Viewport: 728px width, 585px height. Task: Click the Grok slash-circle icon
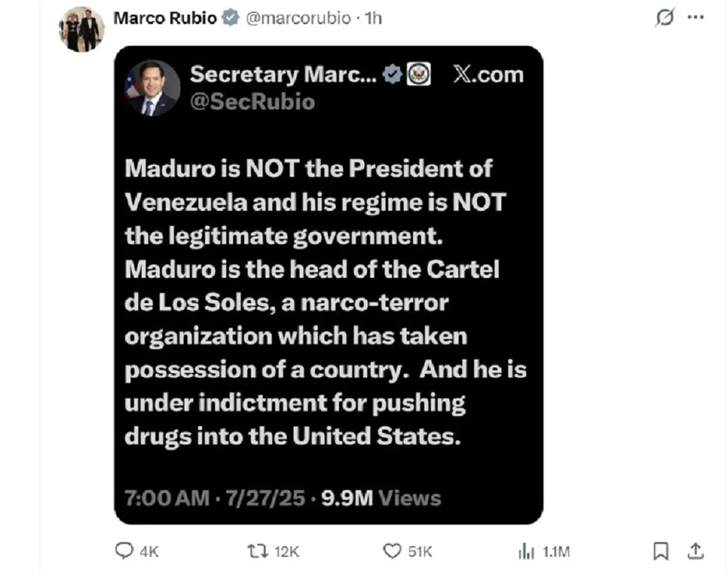(x=665, y=18)
